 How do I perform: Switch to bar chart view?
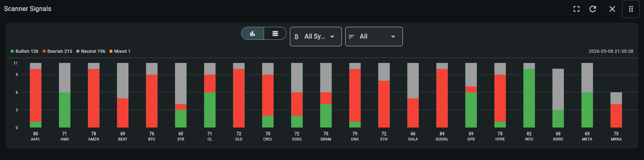pyautogui.click(x=252, y=33)
